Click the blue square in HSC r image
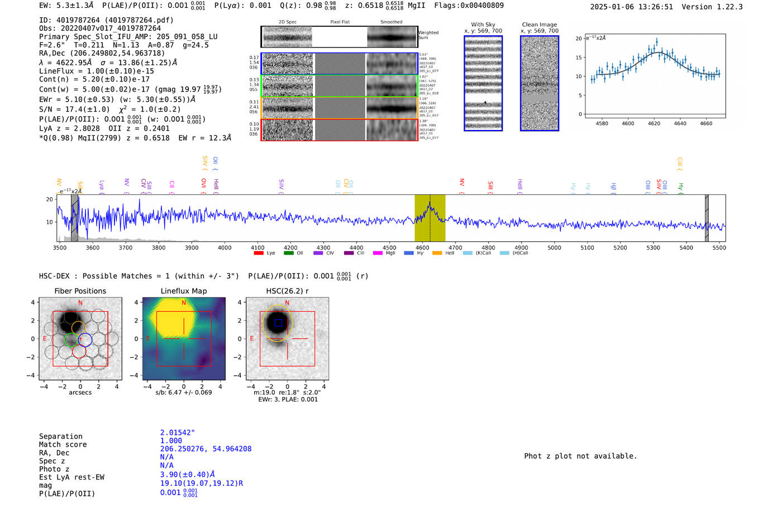This screenshot has height=532, width=782. point(278,323)
